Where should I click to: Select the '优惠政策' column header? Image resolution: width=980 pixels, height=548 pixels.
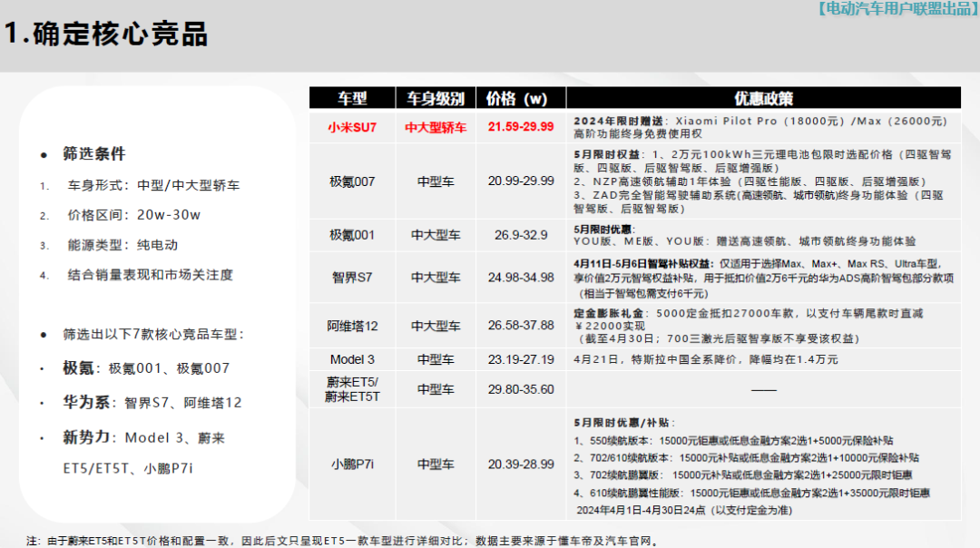(764, 98)
